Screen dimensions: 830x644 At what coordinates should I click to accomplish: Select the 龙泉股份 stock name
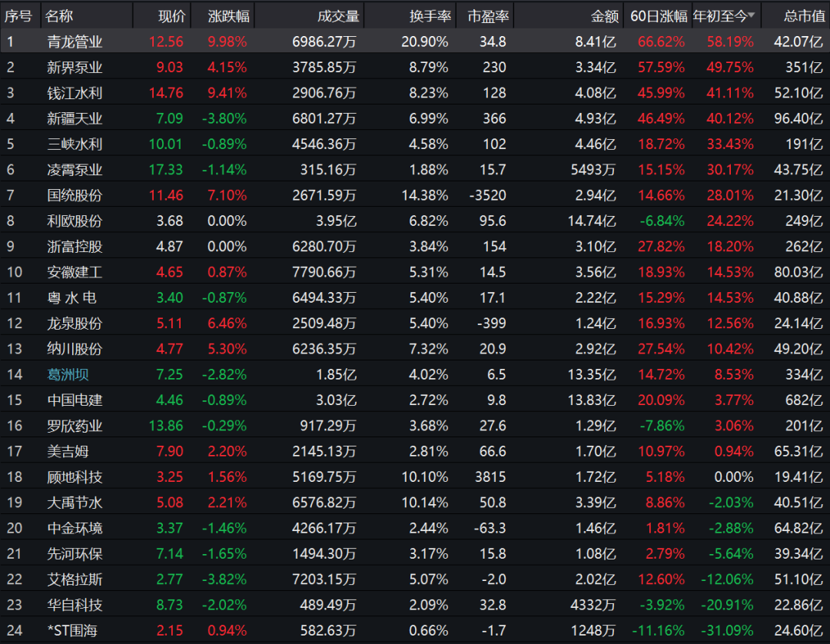[75, 324]
